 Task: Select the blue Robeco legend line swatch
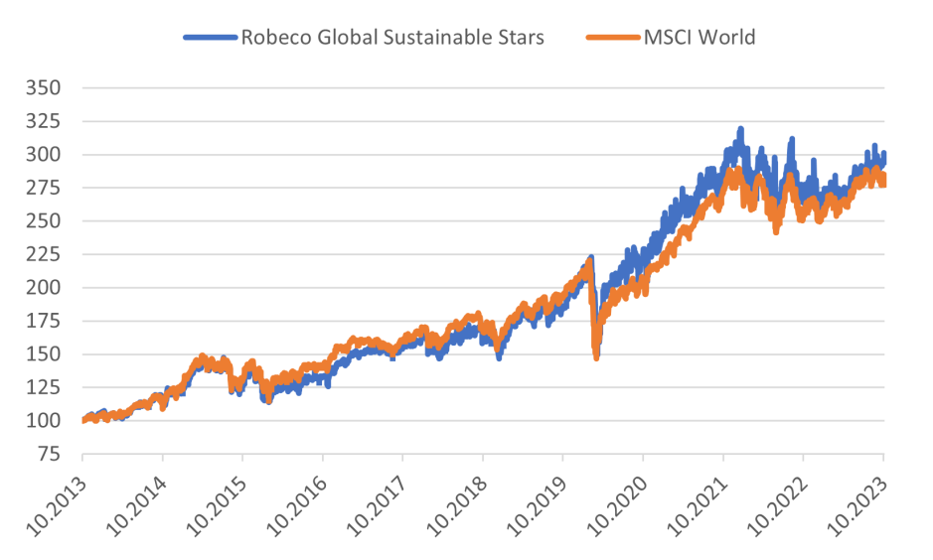tap(211, 38)
